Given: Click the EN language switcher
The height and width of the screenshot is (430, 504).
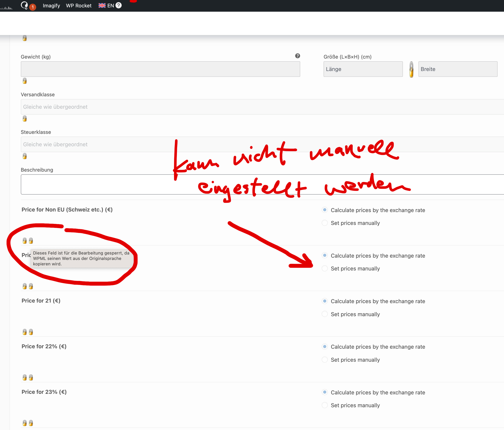Looking at the screenshot, I should [110, 6].
